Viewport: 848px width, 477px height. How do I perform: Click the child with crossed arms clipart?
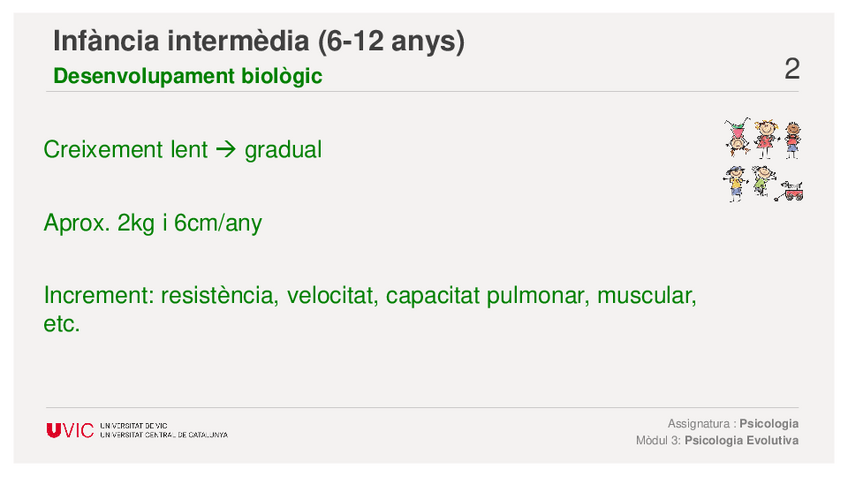pos(792,139)
